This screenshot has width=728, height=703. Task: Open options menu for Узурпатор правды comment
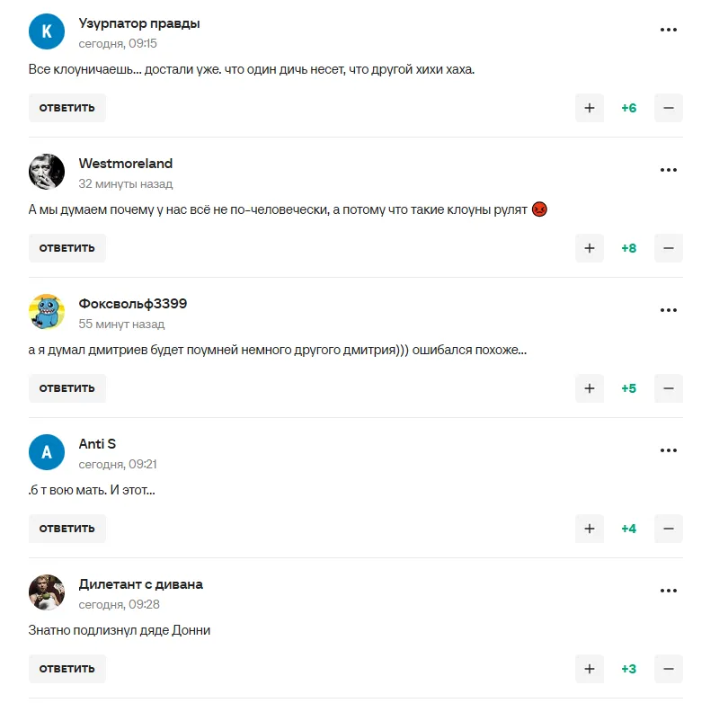point(668,30)
